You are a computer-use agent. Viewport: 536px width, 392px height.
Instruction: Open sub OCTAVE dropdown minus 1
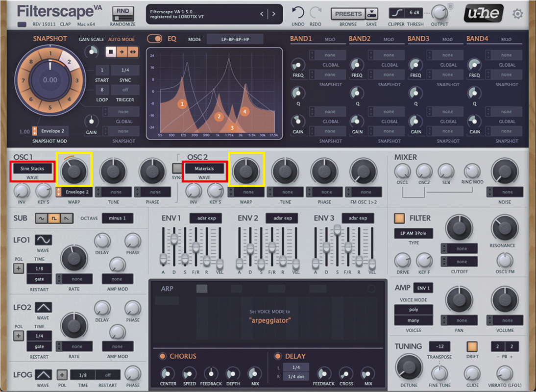(x=117, y=218)
